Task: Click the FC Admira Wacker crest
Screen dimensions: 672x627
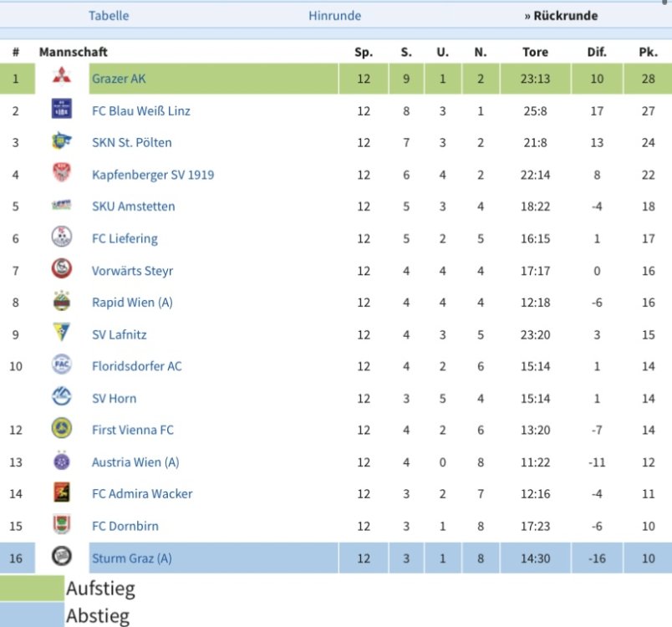Action: pos(61,493)
